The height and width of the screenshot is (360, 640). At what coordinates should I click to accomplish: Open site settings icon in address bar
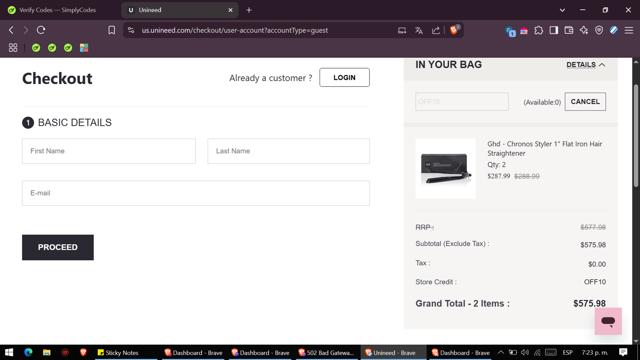coord(131,30)
